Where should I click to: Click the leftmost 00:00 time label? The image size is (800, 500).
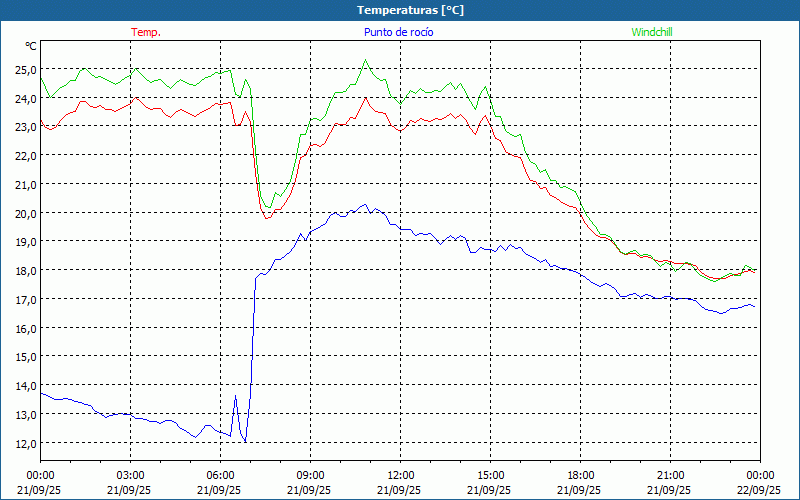[x=40, y=475]
